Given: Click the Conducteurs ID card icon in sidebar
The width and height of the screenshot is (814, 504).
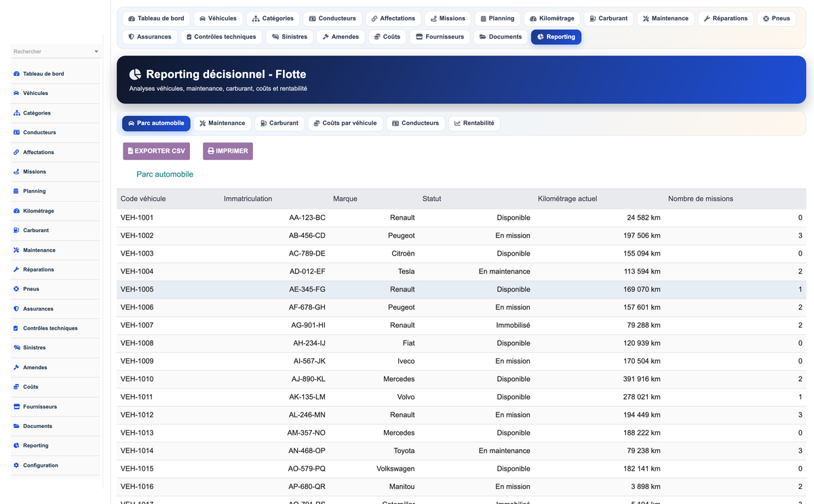Looking at the screenshot, I should pos(16,132).
